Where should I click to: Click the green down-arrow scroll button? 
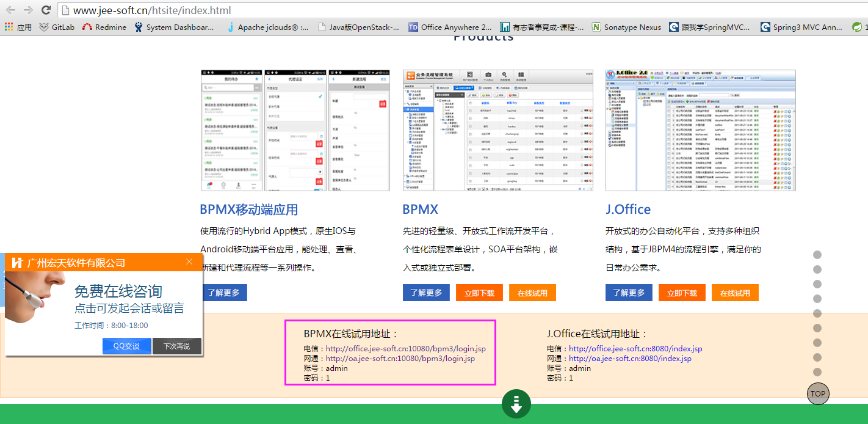516,404
